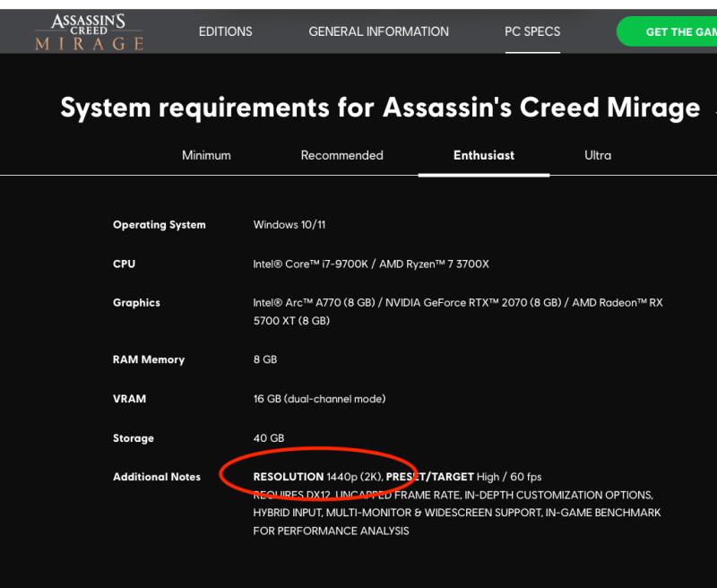This screenshot has width=717, height=588.
Task: Click the System requirements page heading
Action: (x=380, y=108)
